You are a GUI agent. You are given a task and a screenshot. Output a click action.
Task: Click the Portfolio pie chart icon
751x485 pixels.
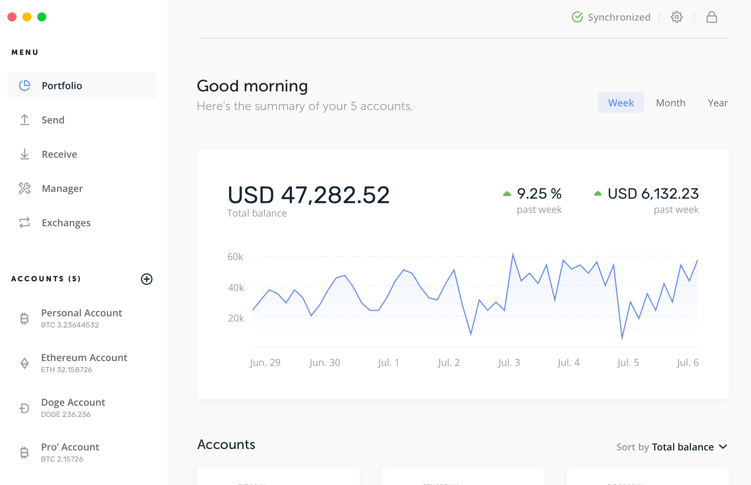coord(25,86)
